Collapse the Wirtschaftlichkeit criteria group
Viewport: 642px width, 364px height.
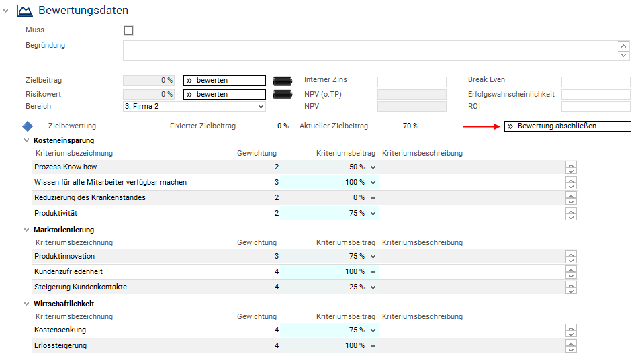click(27, 304)
